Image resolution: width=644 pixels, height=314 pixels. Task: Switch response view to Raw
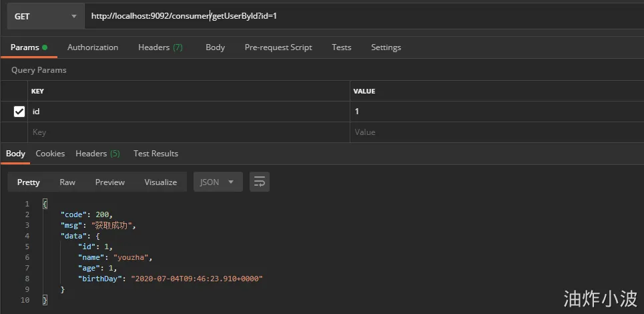pyautogui.click(x=67, y=182)
